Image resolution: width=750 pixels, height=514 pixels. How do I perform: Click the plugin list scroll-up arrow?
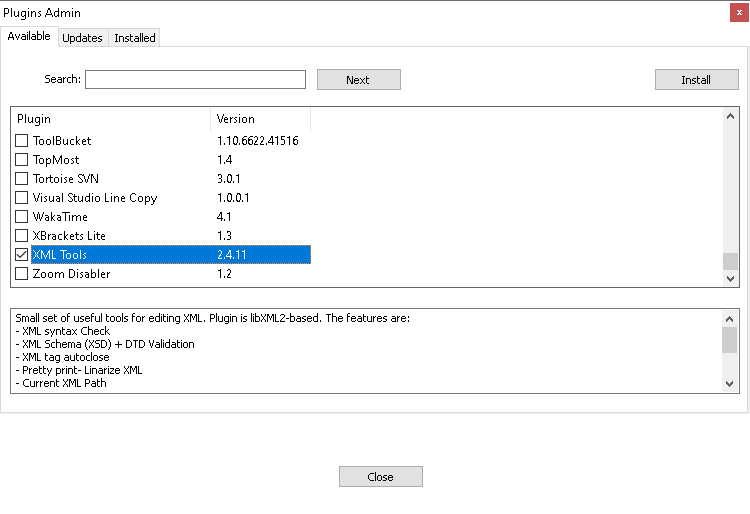(x=730, y=116)
